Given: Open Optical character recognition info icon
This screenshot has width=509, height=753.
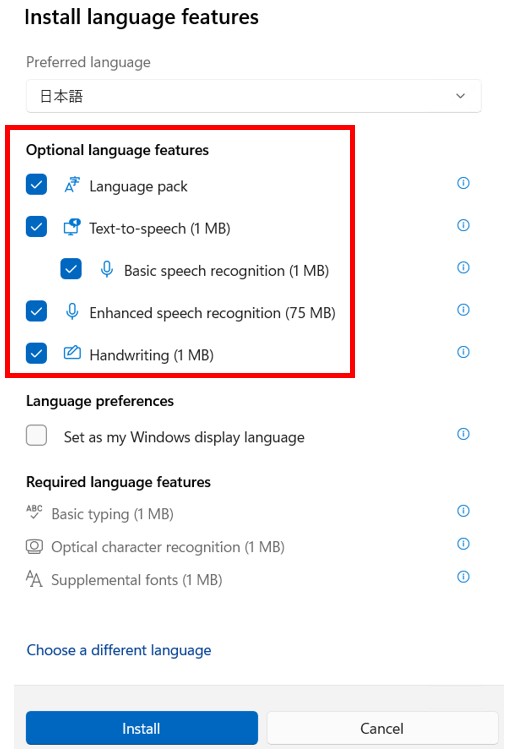Looking at the screenshot, I should coord(463,544).
